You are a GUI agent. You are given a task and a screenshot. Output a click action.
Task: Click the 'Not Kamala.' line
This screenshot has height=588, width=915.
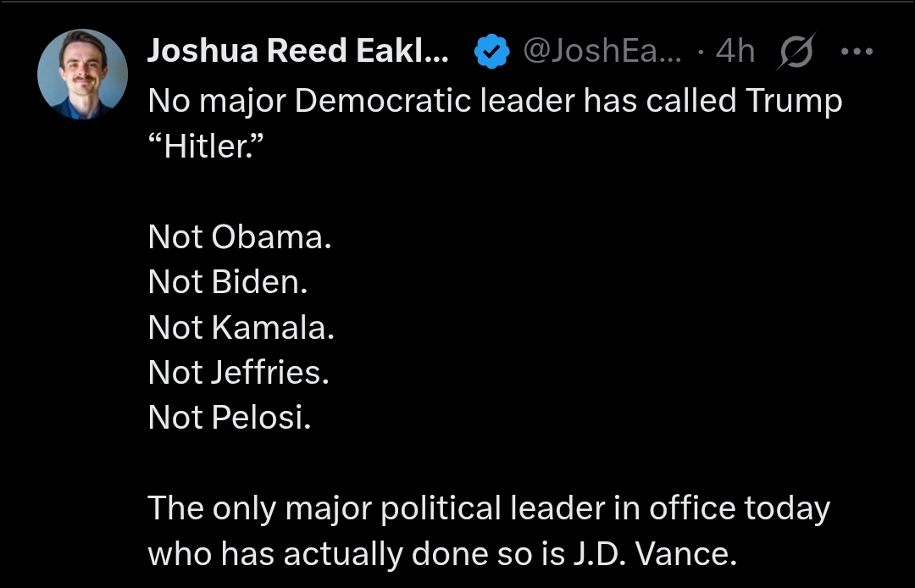coord(241,327)
